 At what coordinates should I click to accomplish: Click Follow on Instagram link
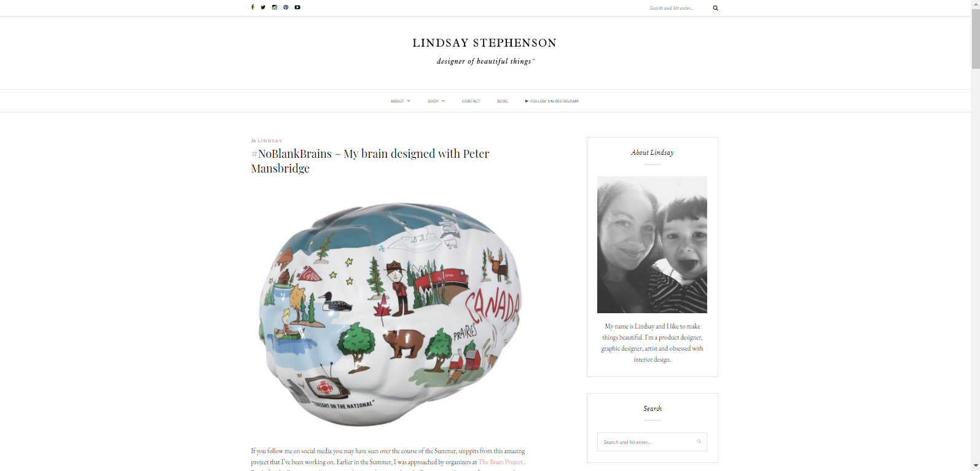552,101
